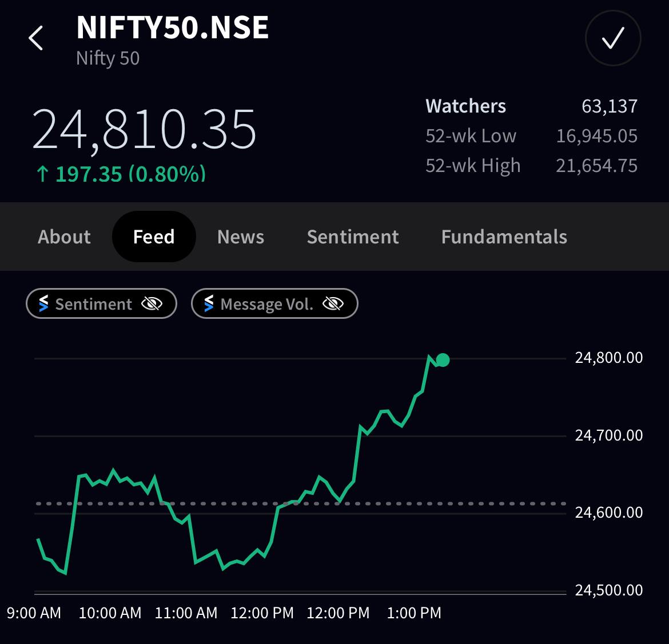The width and height of the screenshot is (669, 644).
Task: Click the 24,700.00 axis label
Action: tap(609, 435)
